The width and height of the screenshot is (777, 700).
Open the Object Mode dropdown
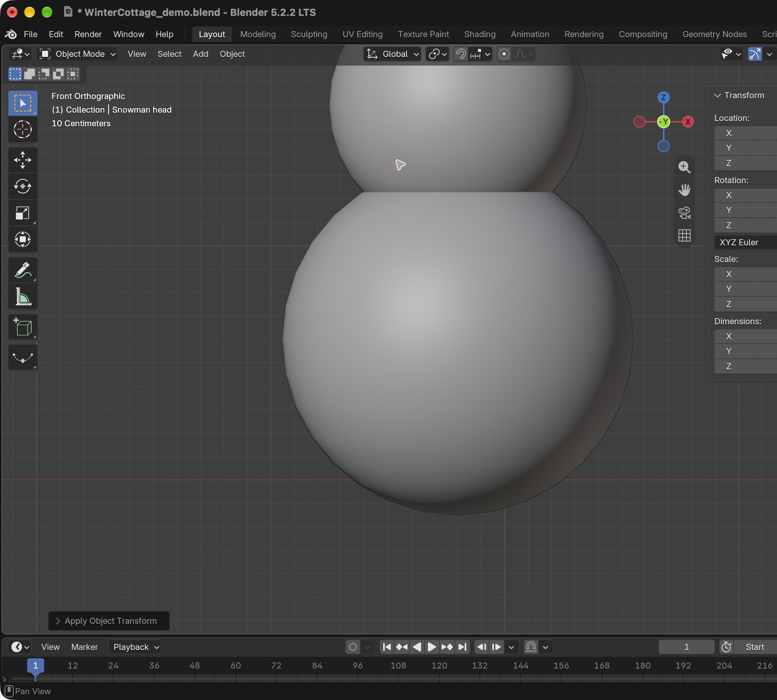pos(78,54)
